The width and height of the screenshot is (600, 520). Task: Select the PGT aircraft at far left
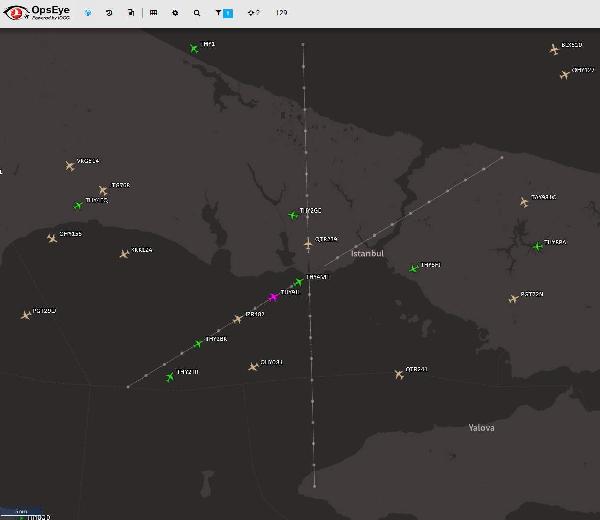point(26,315)
